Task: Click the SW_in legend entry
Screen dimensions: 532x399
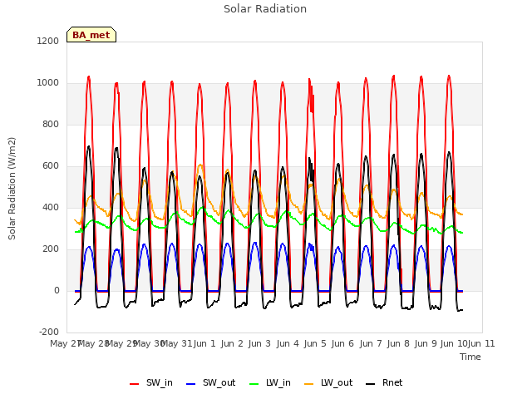Action: tap(151, 383)
